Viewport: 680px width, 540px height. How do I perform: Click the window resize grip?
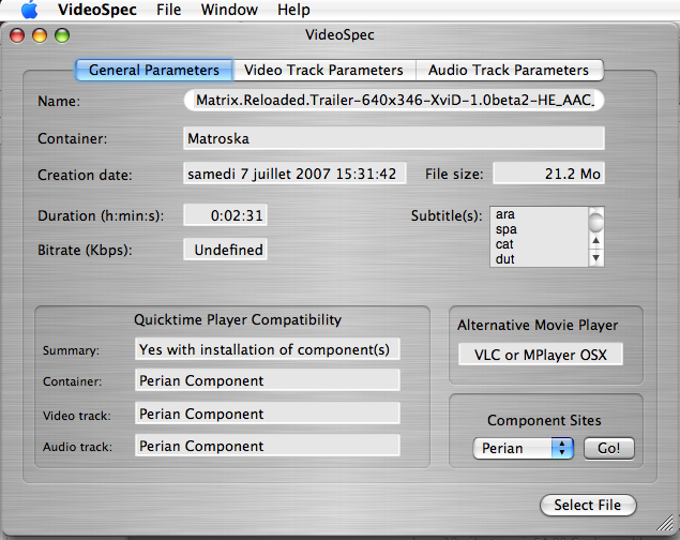665,523
